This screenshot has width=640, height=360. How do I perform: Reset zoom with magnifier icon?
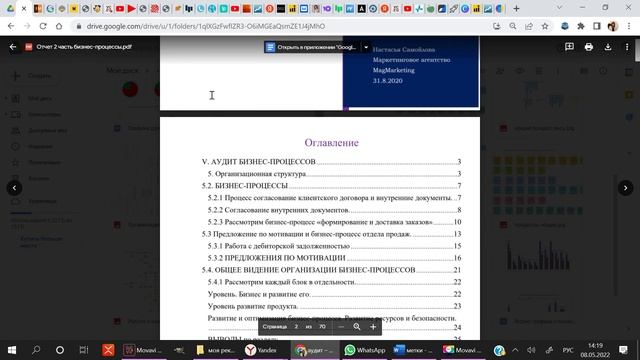pyautogui.click(x=357, y=327)
